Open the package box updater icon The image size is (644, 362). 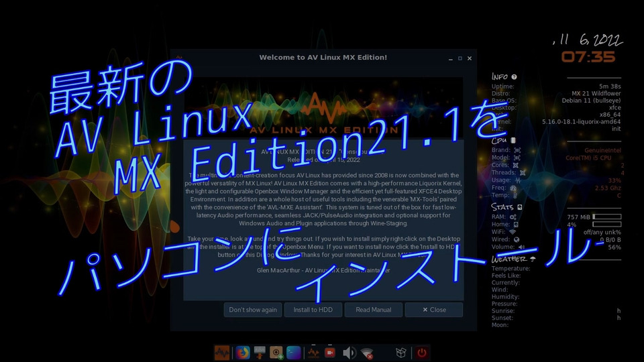(401, 353)
